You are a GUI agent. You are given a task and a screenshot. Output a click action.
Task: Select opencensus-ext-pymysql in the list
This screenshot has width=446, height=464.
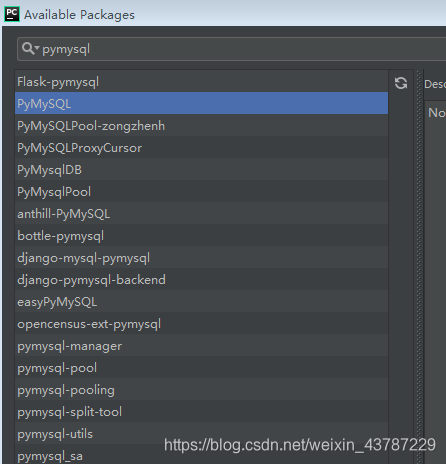pos(201,323)
